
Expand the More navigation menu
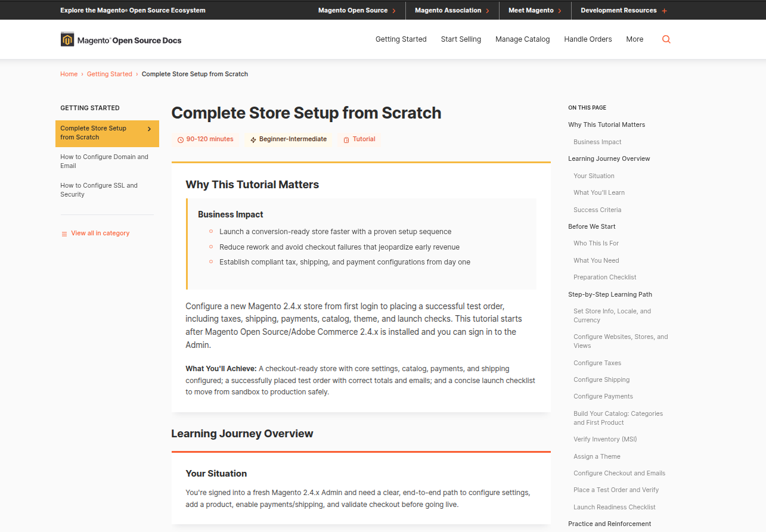pyautogui.click(x=634, y=39)
